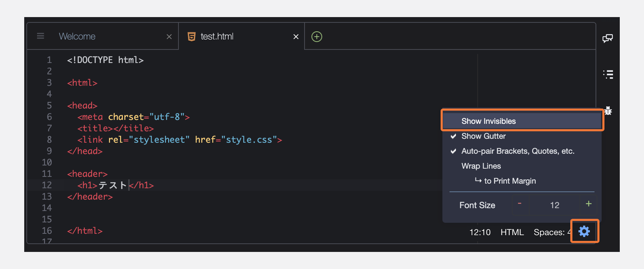Screen dimensions: 644x269
Task: Add a new tab with the plus circle
Action: (x=317, y=37)
